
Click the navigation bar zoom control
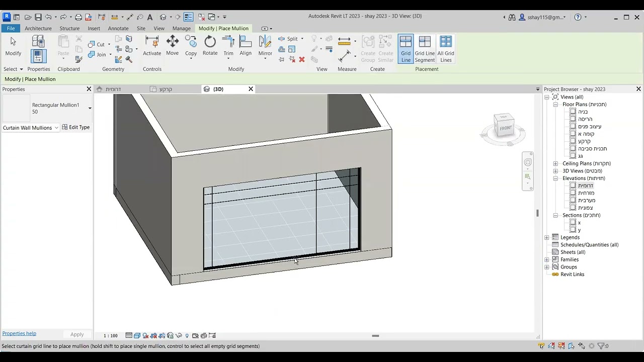coord(528,177)
